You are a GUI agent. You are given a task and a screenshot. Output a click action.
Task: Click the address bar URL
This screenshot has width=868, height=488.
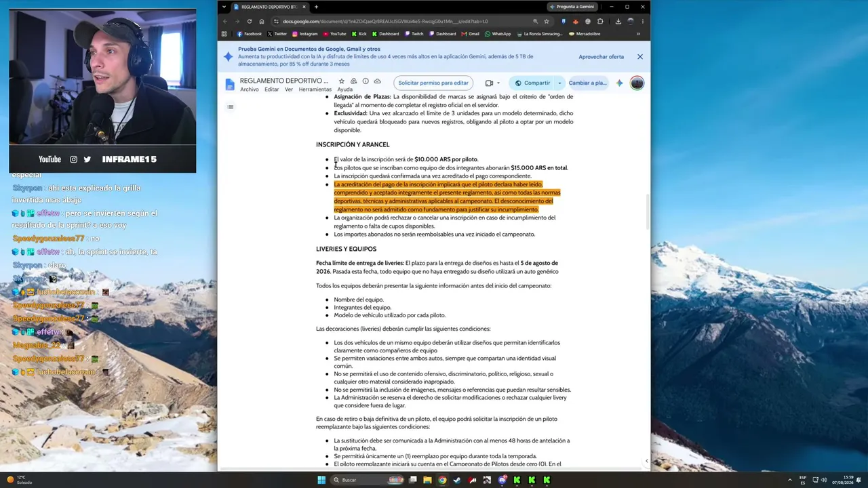click(385, 21)
